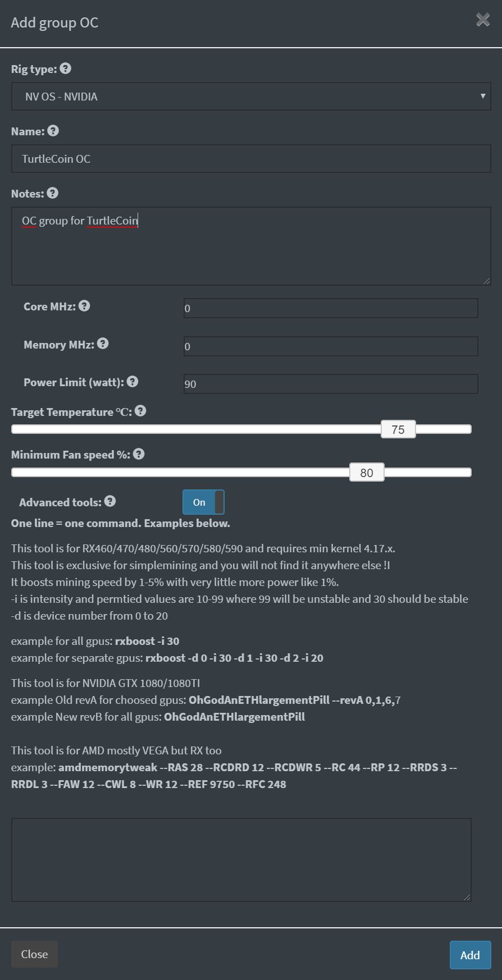The image size is (502, 980).
Task: Click help icon beside Notes label
Action: 52,193
